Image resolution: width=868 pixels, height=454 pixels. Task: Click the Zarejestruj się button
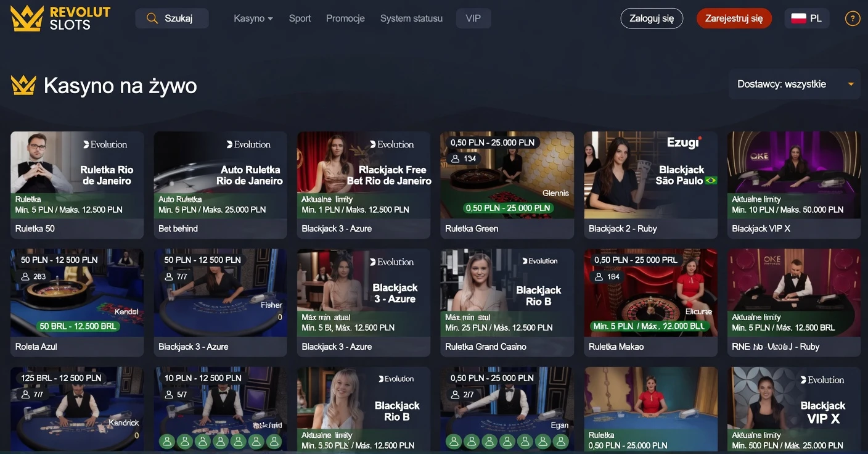tap(734, 19)
